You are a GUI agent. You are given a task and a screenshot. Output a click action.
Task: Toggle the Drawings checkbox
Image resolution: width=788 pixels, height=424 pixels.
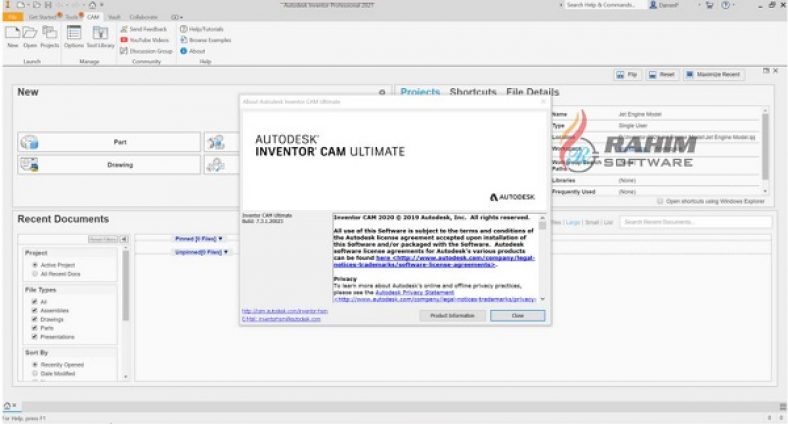(35, 319)
